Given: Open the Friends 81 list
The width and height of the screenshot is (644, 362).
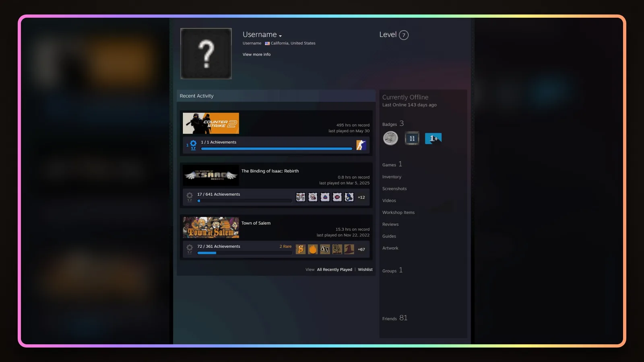Looking at the screenshot, I should coord(395,318).
